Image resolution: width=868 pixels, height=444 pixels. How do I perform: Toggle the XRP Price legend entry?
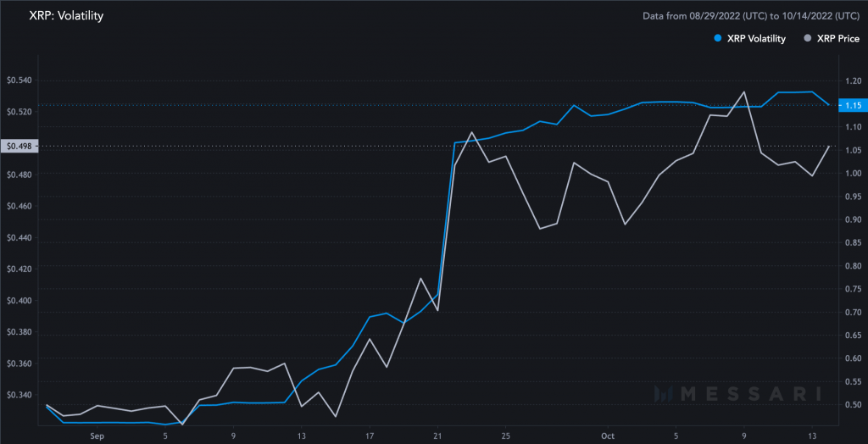pyautogui.click(x=832, y=39)
